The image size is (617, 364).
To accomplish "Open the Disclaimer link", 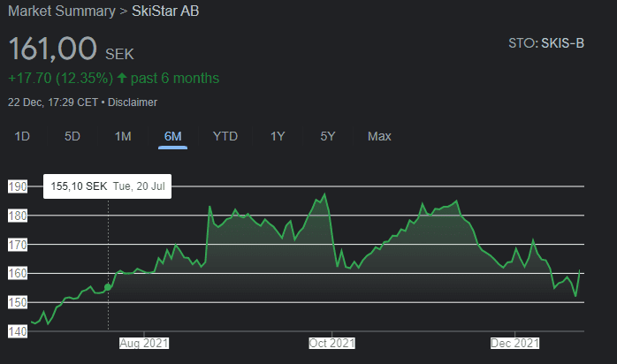I will coord(133,102).
